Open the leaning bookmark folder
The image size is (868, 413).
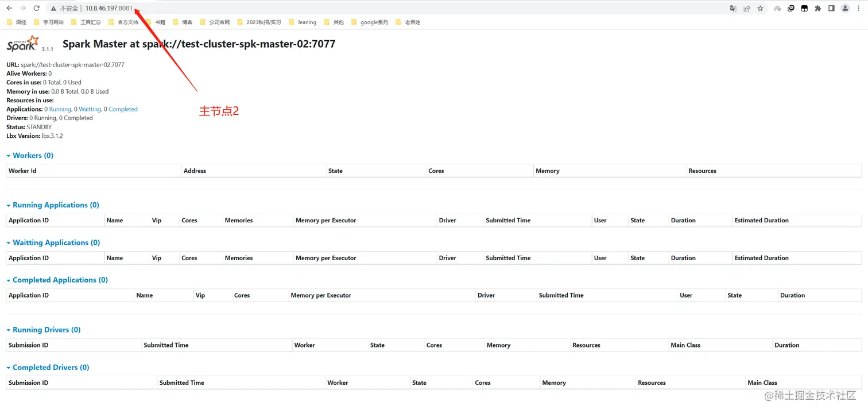303,22
